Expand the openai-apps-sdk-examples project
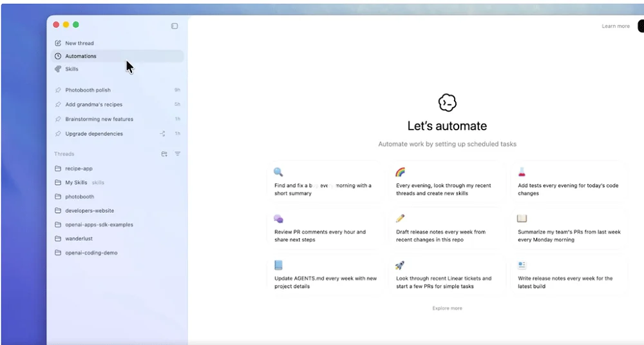 [x=117, y=224]
